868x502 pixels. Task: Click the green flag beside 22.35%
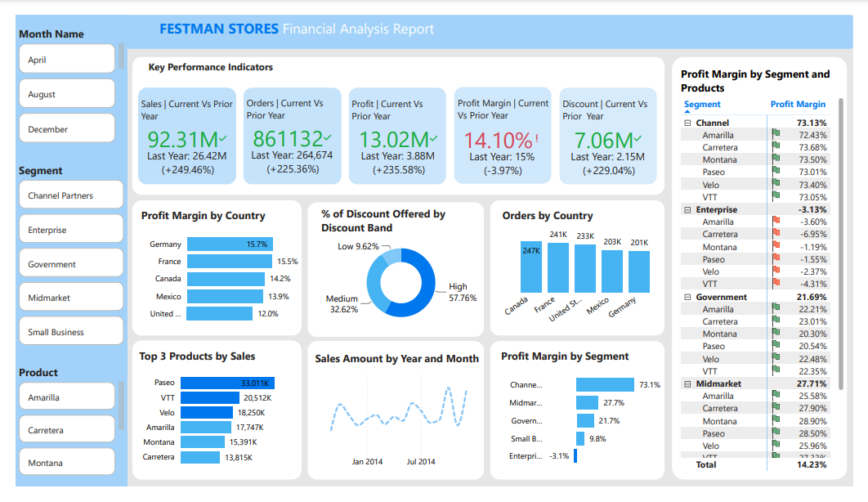[x=776, y=370]
